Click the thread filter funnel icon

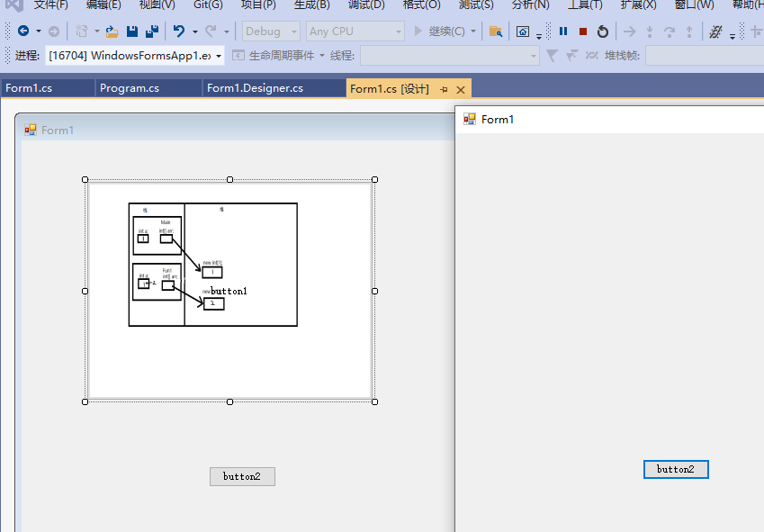click(552, 56)
